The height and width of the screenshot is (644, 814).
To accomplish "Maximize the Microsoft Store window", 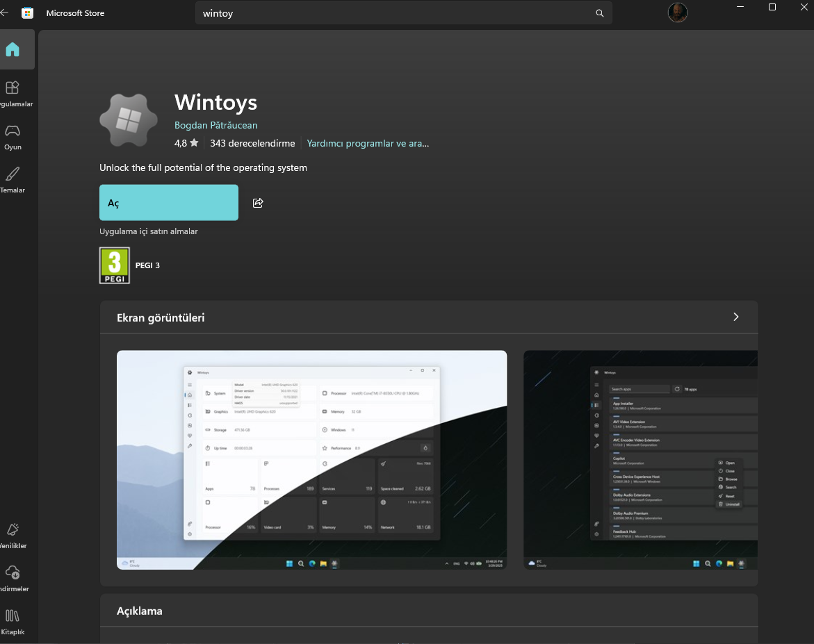I will (772, 7).
